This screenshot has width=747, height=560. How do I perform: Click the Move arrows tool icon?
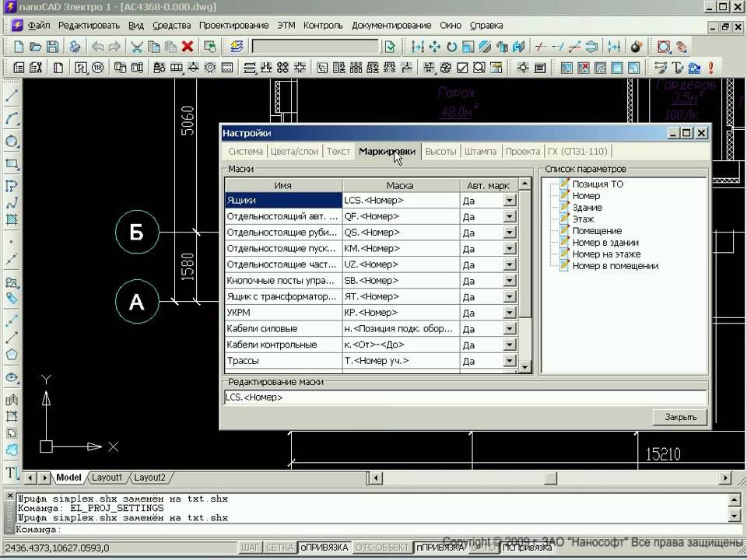[x=434, y=47]
